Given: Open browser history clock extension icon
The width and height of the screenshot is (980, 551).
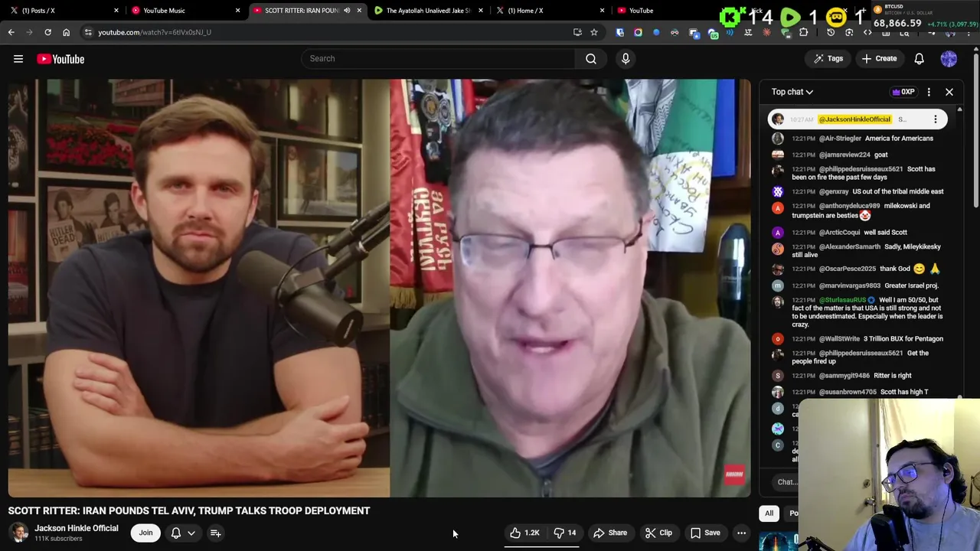Looking at the screenshot, I should point(831,32).
